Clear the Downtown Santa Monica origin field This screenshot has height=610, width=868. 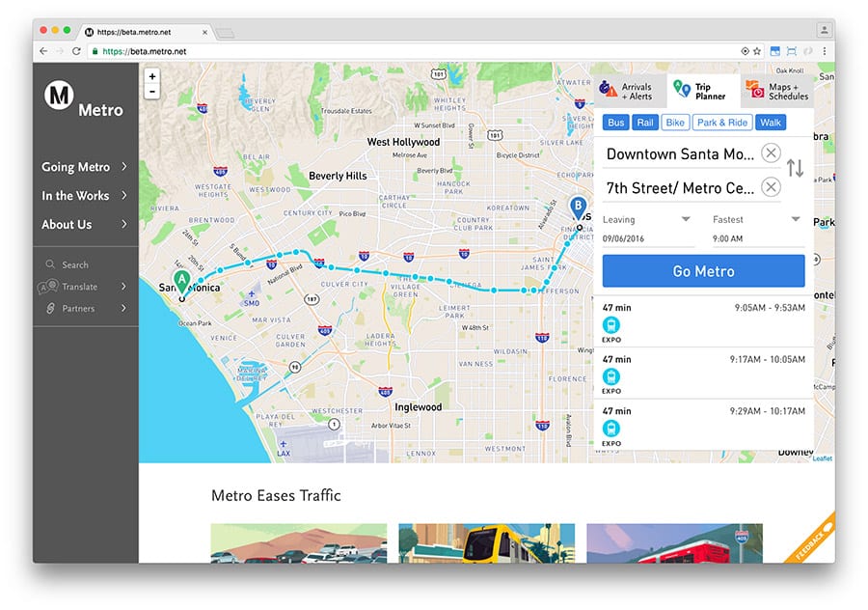pyautogui.click(x=771, y=152)
